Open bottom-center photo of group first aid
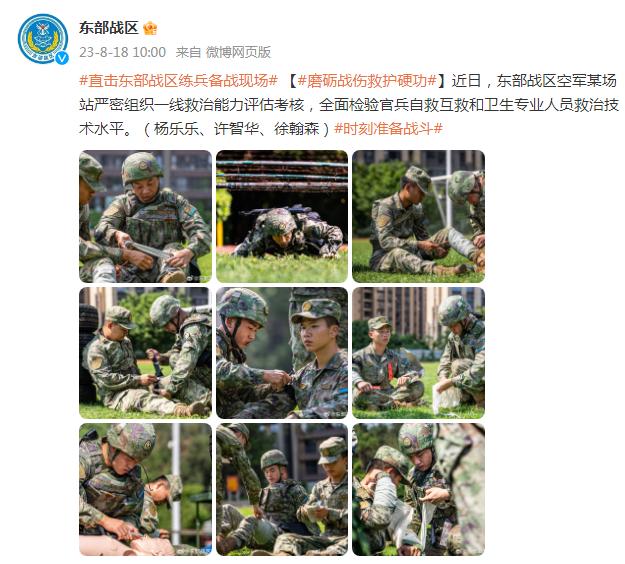This screenshot has width=625, height=564. 282,489
